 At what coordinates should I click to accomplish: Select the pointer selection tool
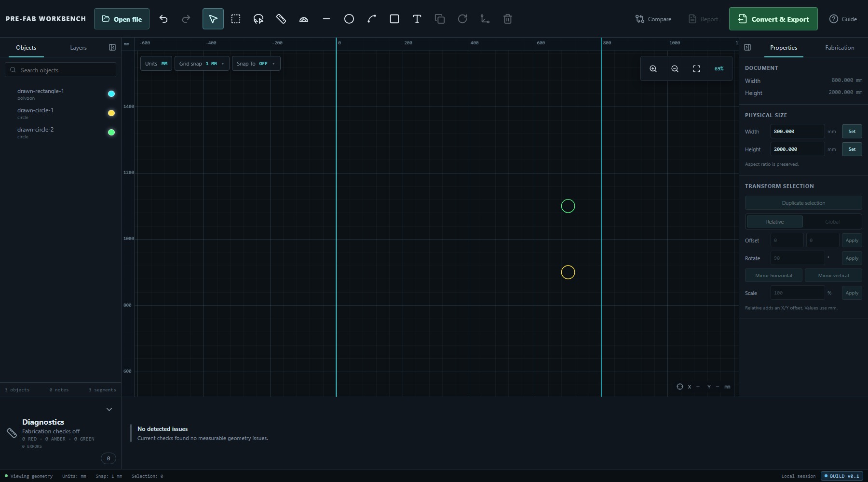pos(213,19)
